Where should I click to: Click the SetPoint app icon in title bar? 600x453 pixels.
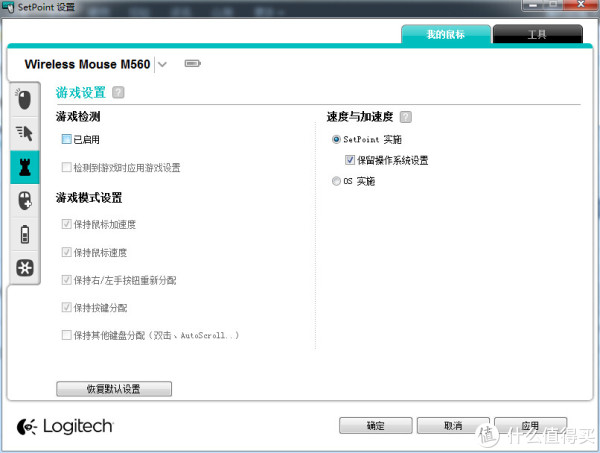(x=8, y=7)
